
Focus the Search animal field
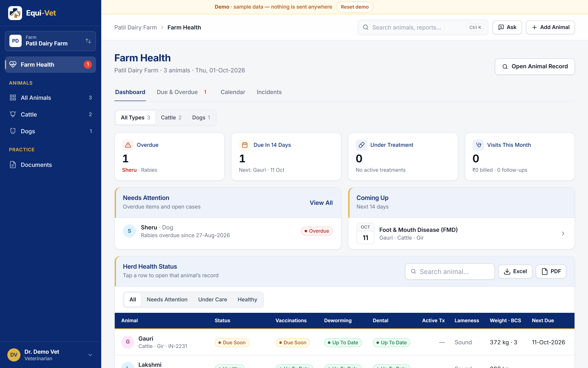(x=450, y=271)
